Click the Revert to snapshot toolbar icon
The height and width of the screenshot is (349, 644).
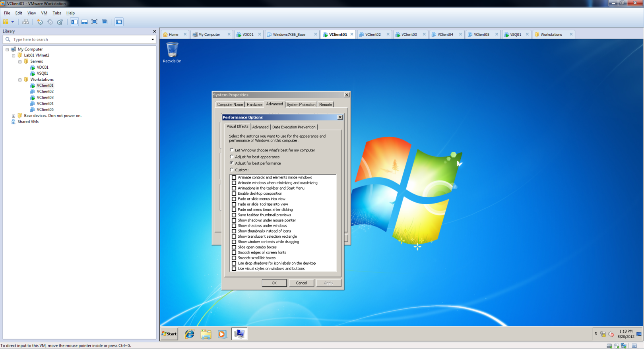coord(50,22)
